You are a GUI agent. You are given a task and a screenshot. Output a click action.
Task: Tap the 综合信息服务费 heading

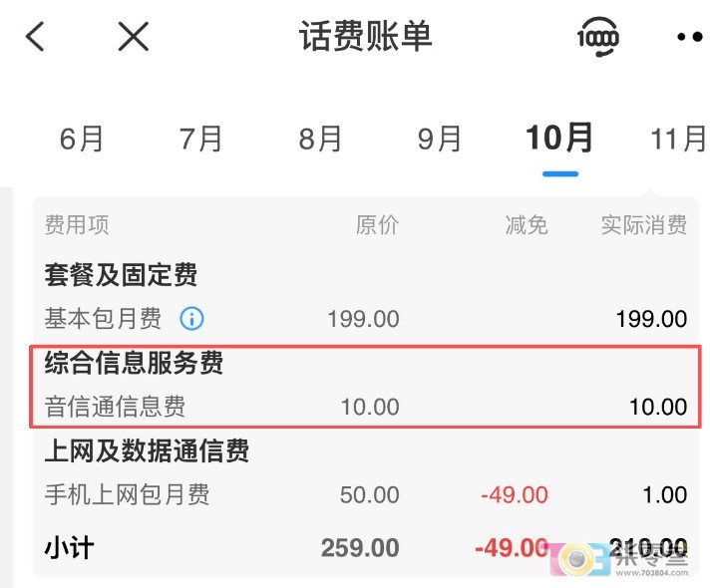pyautogui.click(x=134, y=363)
